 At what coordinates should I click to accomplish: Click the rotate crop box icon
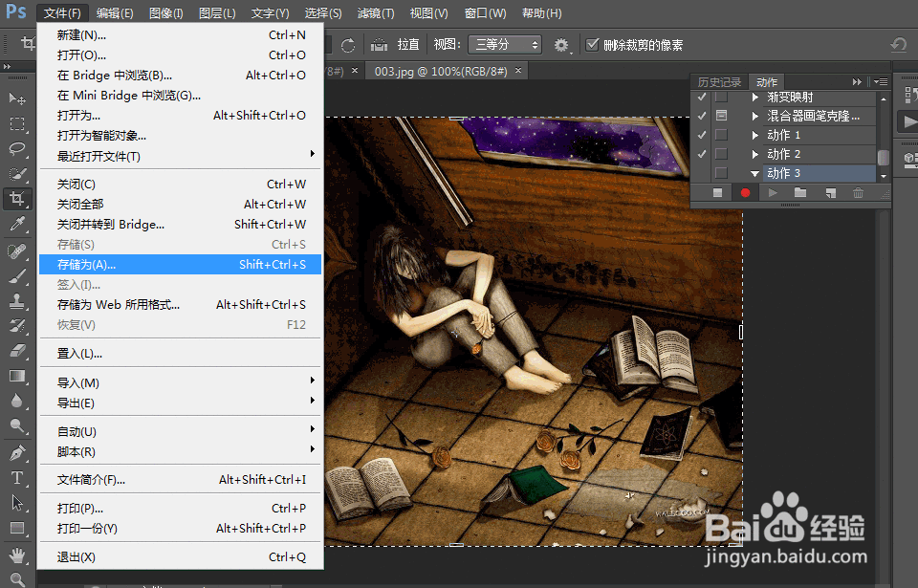point(348,45)
